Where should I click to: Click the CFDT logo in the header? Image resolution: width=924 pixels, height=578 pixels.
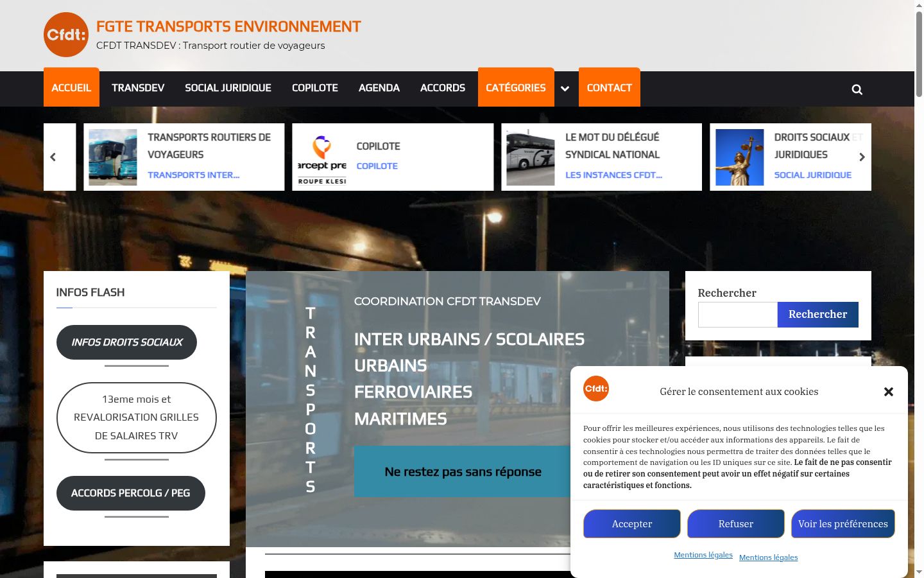click(x=66, y=35)
